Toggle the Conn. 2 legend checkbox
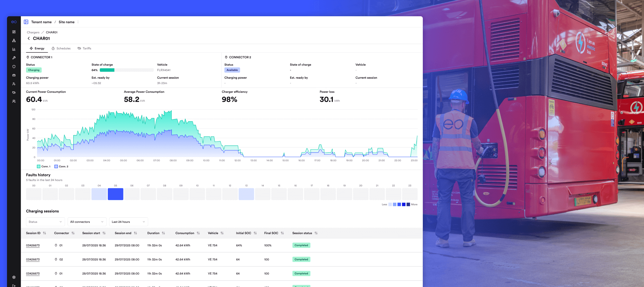 56,166
